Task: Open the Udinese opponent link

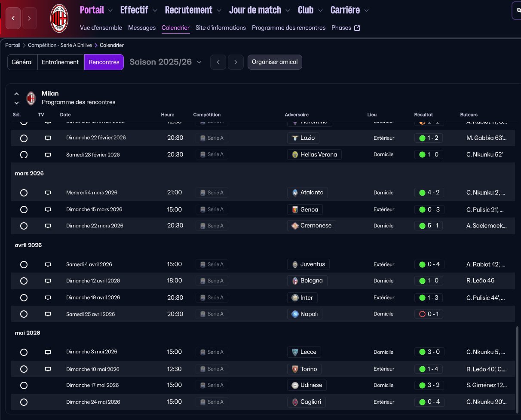Action: 307,386
